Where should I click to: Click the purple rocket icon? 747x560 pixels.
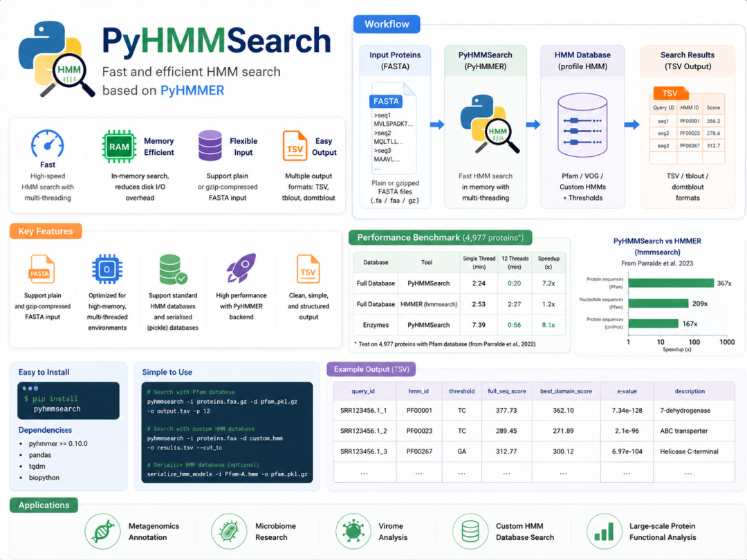pos(241,268)
